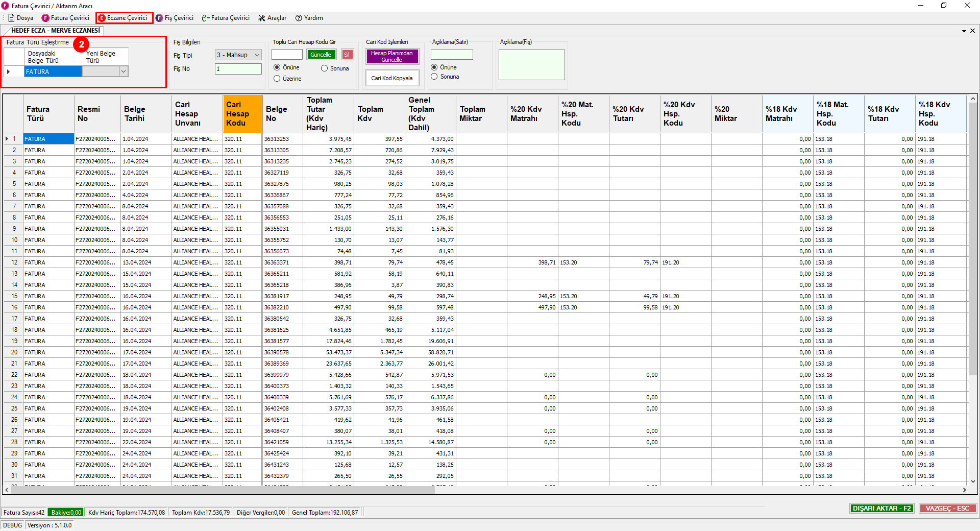Click the vertical scrollbar up arrow
The image size is (980, 531).
pyautogui.click(x=973, y=99)
